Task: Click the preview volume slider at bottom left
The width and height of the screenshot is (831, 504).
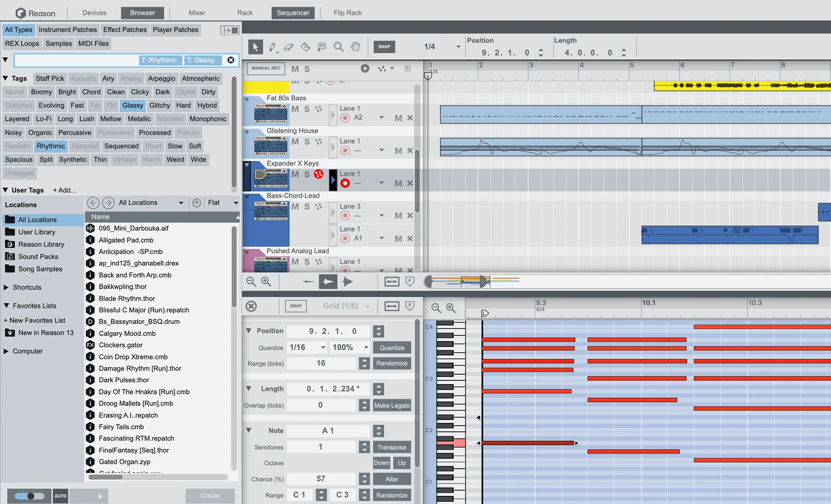Action: click(x=29, y=496)
